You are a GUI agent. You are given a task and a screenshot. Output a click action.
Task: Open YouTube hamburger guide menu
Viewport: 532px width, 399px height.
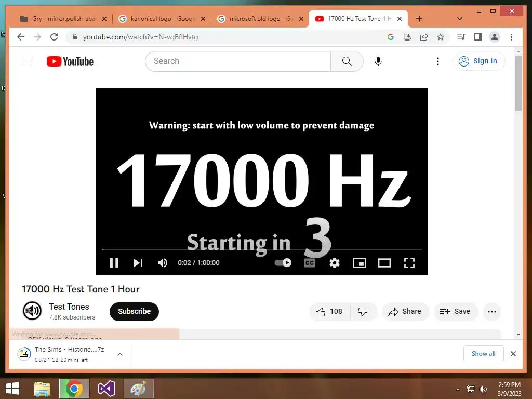coord(28,61)
